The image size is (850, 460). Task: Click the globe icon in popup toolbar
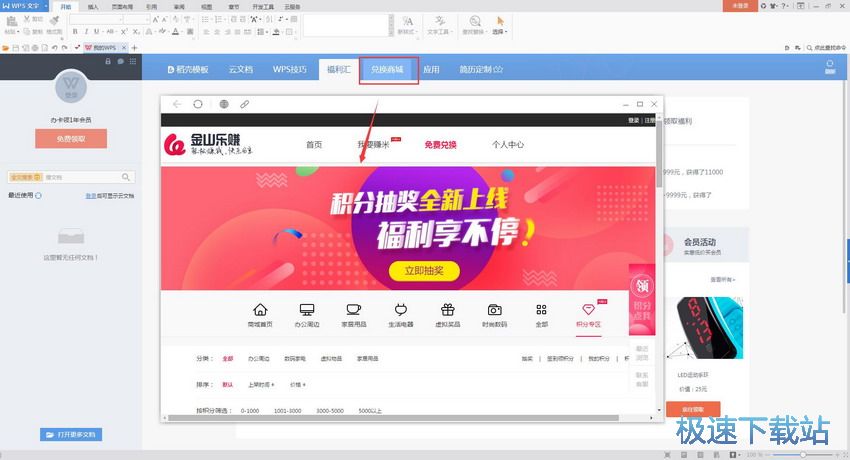click(x=224, y=104)
